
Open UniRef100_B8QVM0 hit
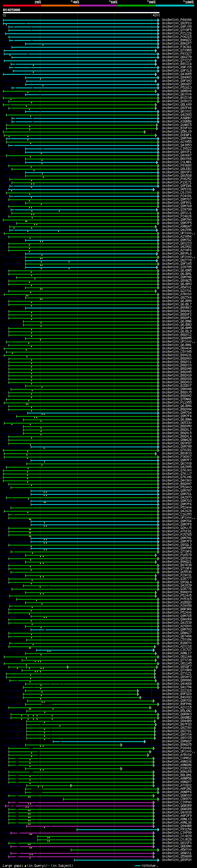(176, 426)
